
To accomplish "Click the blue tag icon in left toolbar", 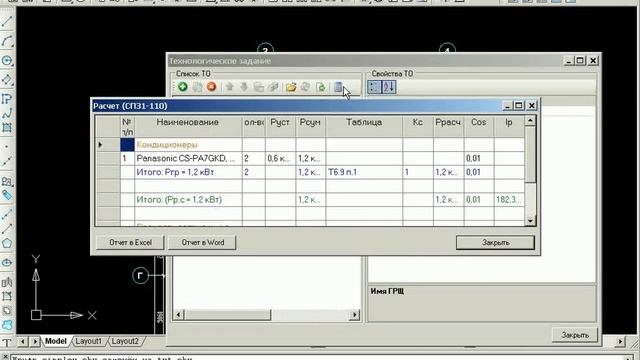I will coord(7,195).
